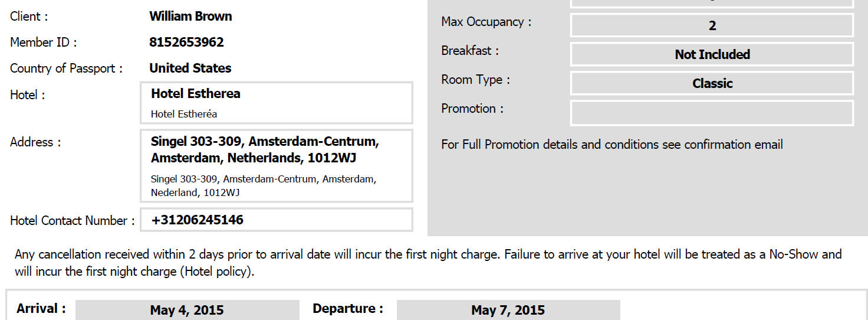Click the Country of Passport label

66,68
